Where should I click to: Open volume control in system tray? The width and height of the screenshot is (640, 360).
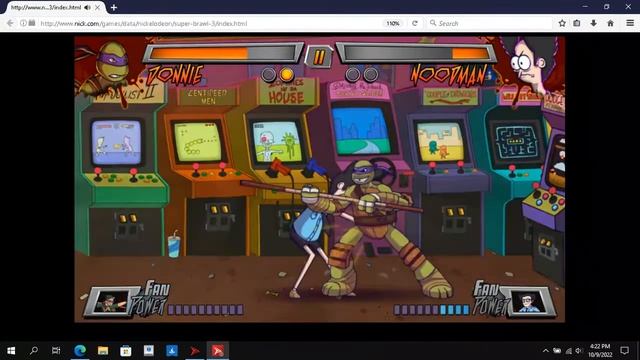pyautogui.click(x=579, y=350)
